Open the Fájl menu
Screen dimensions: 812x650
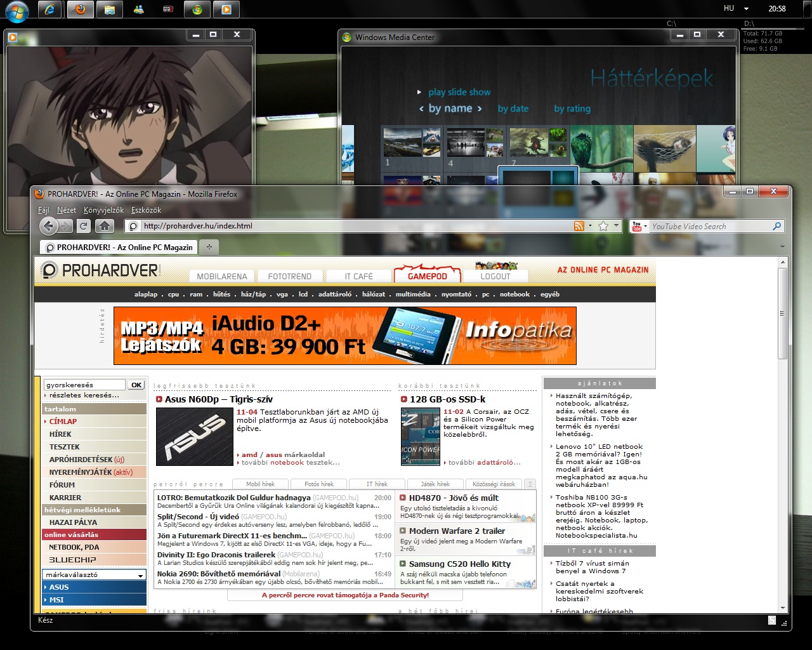tap(44, 210)
